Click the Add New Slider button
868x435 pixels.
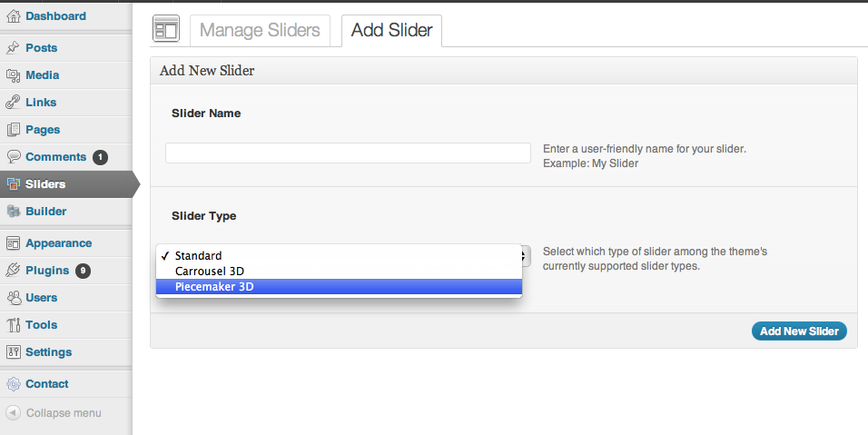click(799, 331)
